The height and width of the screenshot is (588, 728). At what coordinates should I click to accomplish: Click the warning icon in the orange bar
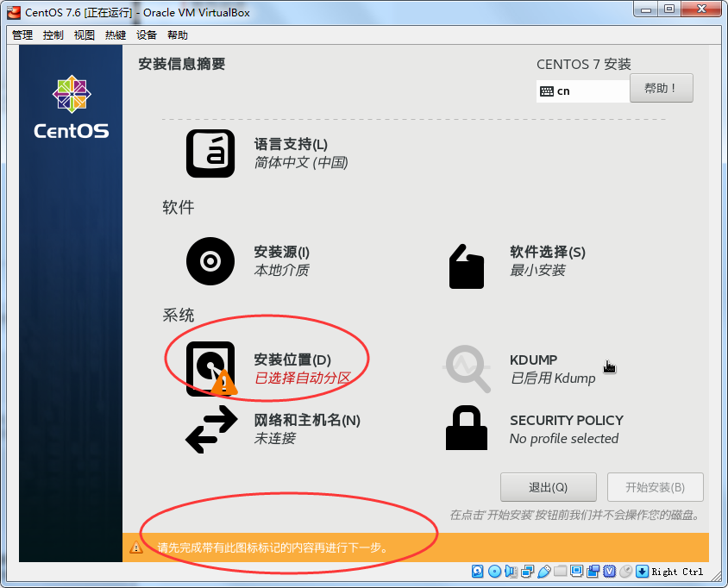click(x=136, y=547)
